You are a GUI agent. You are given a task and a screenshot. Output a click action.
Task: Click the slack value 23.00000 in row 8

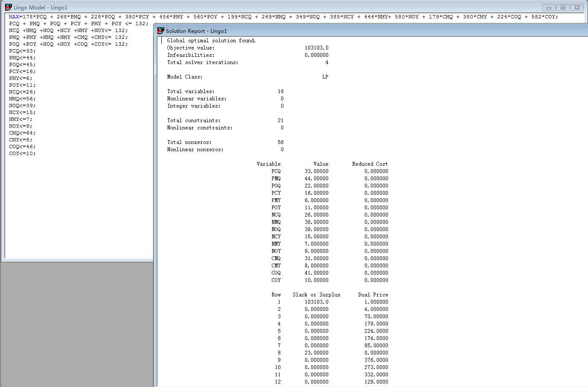pos(317,353)
